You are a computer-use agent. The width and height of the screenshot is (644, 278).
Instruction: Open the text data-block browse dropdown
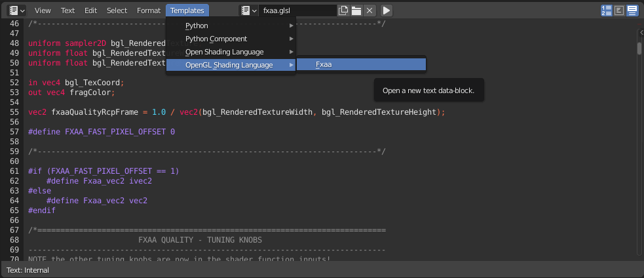coord(250,10)
